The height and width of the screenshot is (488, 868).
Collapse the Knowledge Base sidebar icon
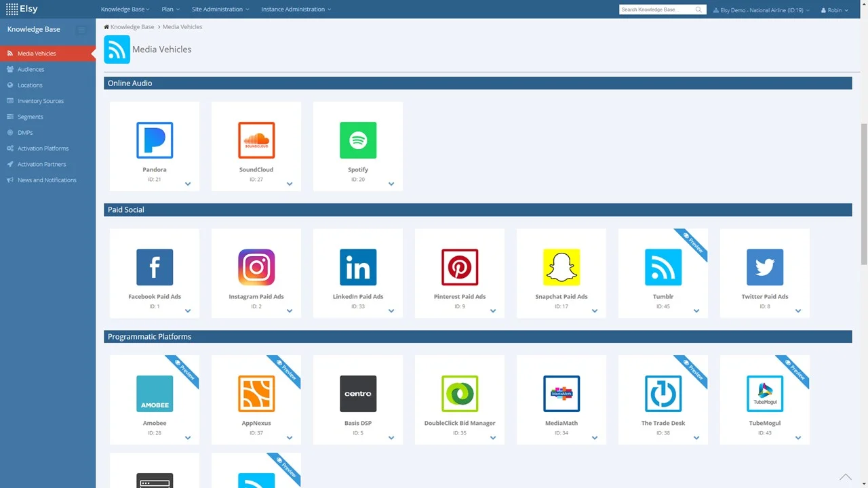[81, 30]
